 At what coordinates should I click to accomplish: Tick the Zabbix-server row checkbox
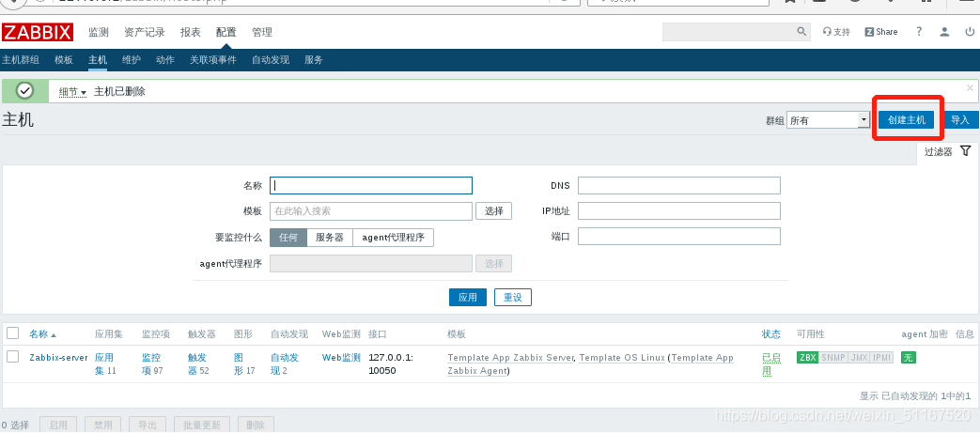(x=13, y=357)
